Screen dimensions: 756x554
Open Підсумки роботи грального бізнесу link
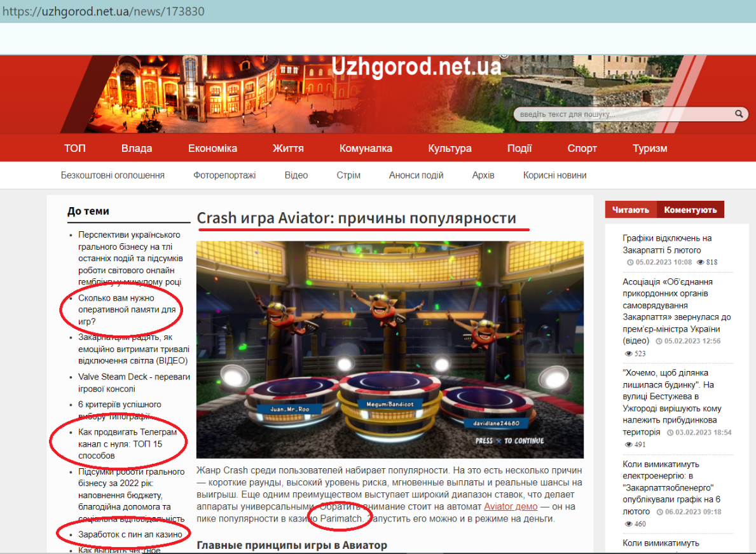pos(131,495)
